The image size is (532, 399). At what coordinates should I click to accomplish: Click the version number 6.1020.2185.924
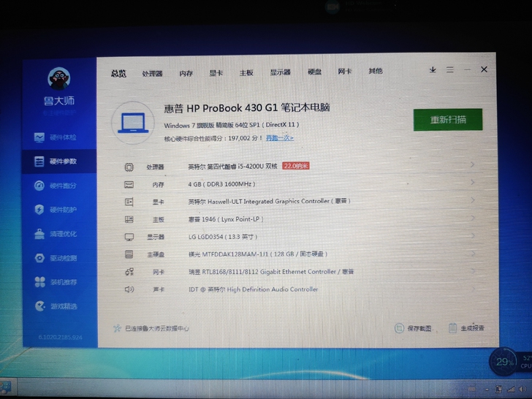tap(60, 337)
